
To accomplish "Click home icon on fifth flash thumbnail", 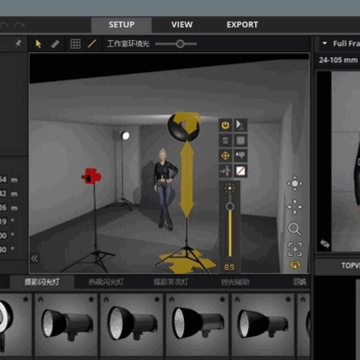I will click(237, 299).
